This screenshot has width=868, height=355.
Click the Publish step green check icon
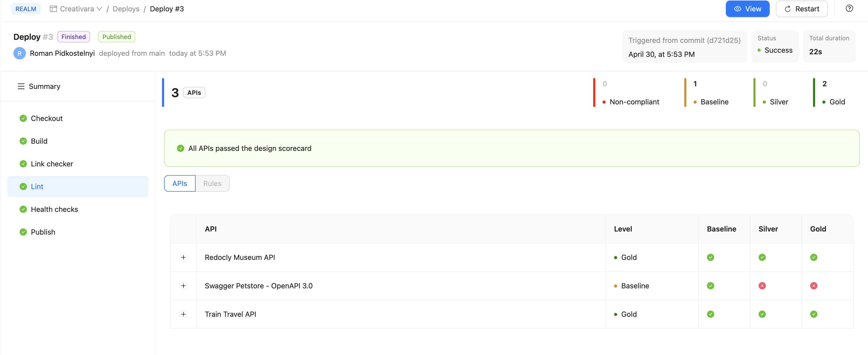point(23,232)
